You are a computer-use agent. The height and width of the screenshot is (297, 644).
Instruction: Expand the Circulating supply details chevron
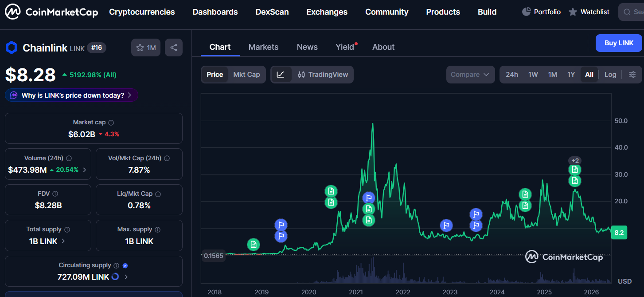point(126,277)
